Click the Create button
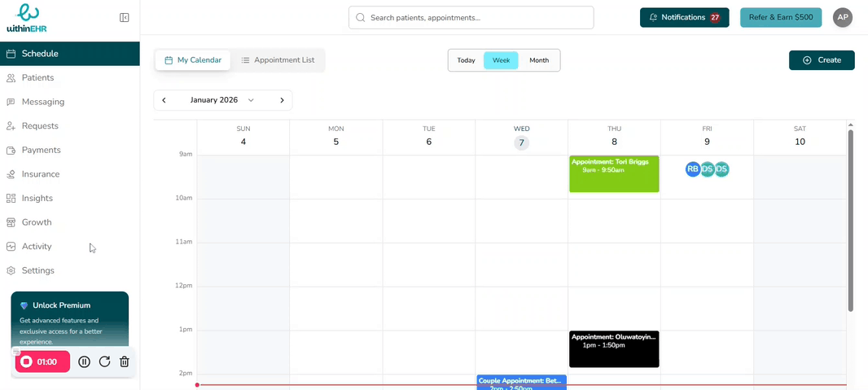The width and height of the screenshot is (868, 390). (x=822, y=60)
